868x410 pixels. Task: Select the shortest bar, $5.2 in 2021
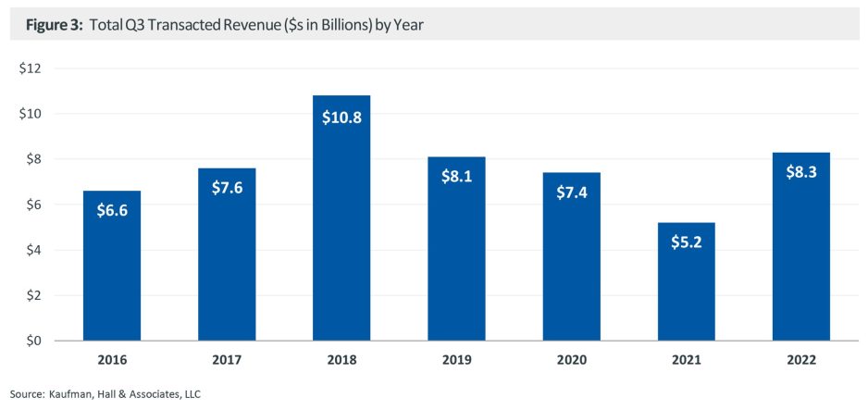(x=686, y=281)
